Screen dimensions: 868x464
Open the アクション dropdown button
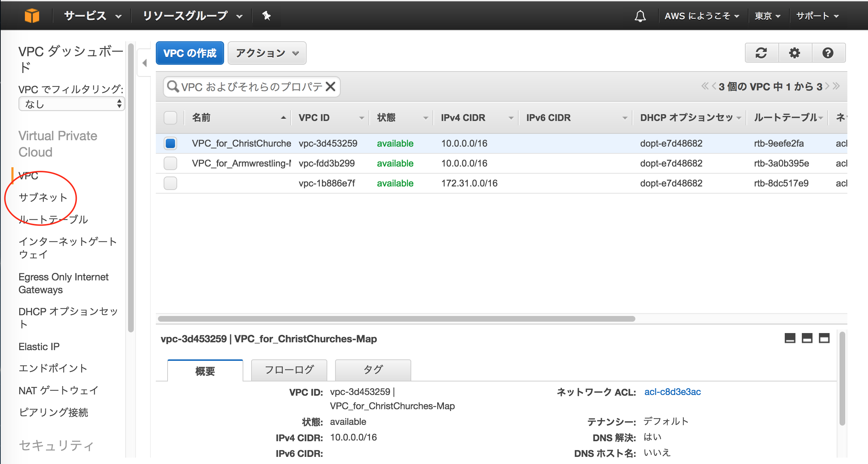(267, 53)
